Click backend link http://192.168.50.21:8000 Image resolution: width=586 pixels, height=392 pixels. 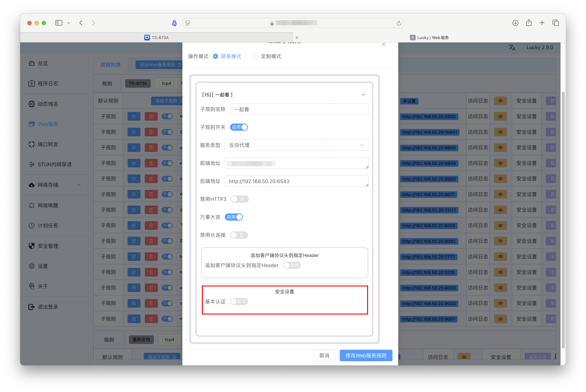point(429,226)
